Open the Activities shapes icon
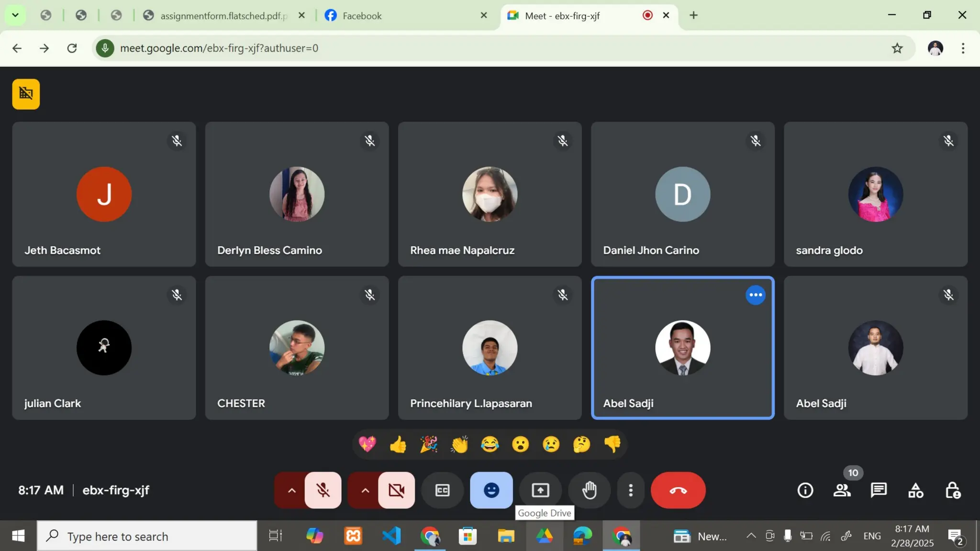The width and height of the screenshot is (980, 551). [x=915, y=490]
